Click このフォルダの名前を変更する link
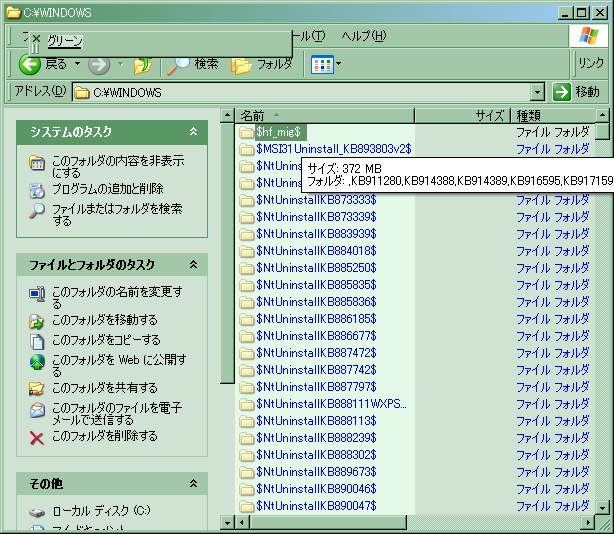 pyautogui.click(x=117, y=298)
